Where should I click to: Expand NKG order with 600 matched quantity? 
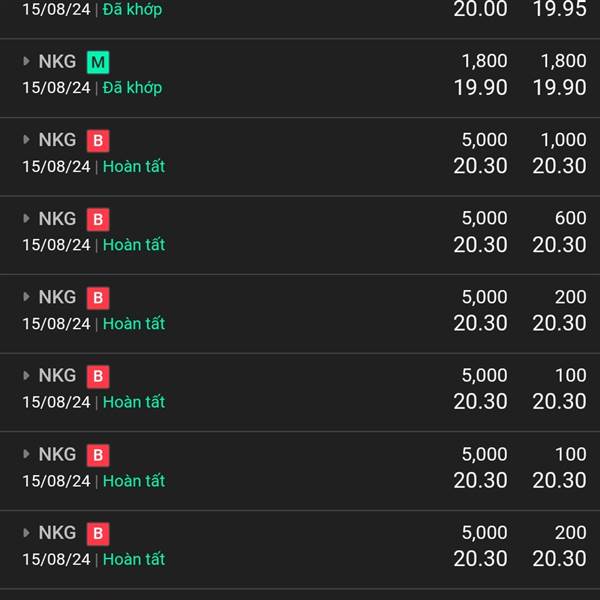(x=27, y=219)
